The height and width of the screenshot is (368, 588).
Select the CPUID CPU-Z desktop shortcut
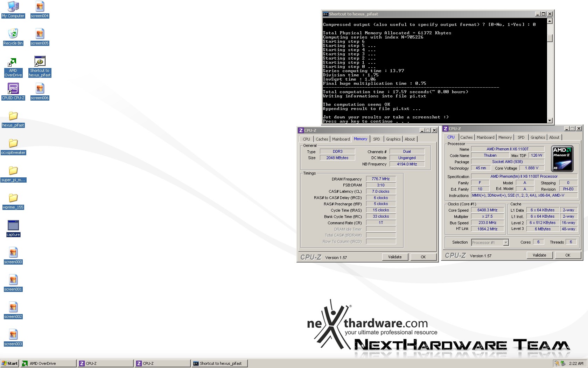click(13, 91)
